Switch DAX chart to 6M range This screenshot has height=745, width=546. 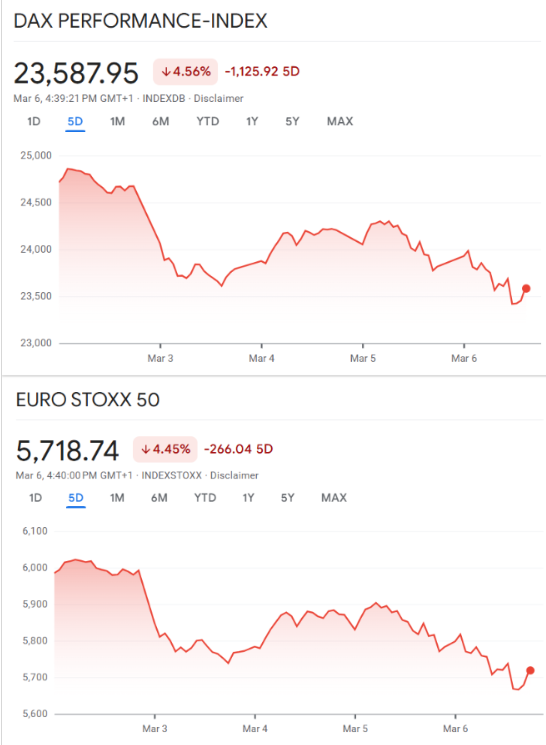pos(161,122)
